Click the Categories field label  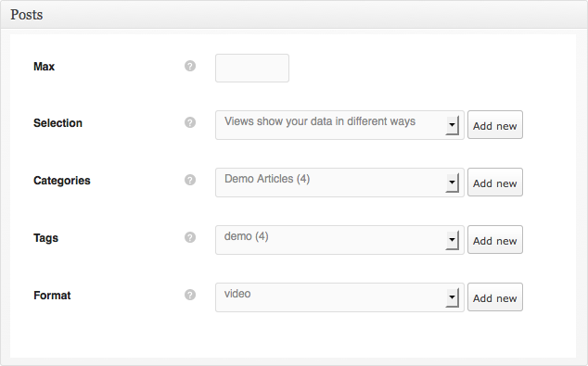62,181
